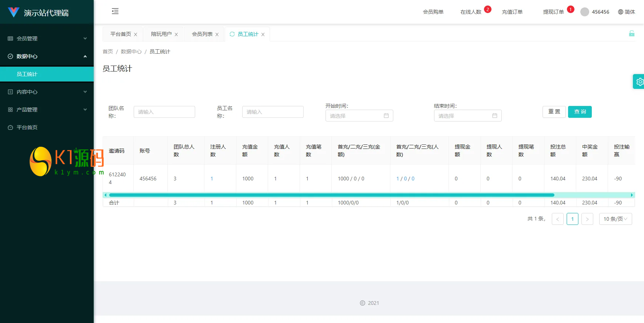Click the 数据中心 breadcrumb link
Screen dimensions: 644x323
131,51
